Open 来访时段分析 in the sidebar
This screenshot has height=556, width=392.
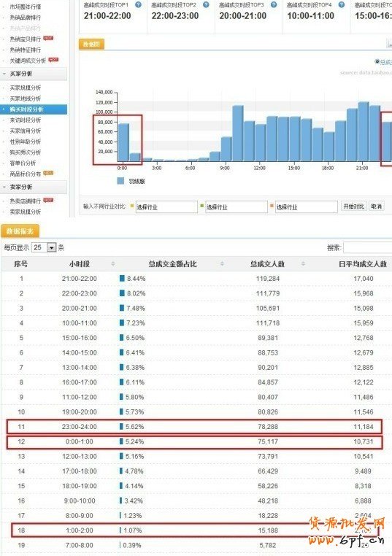click(26, 120)
